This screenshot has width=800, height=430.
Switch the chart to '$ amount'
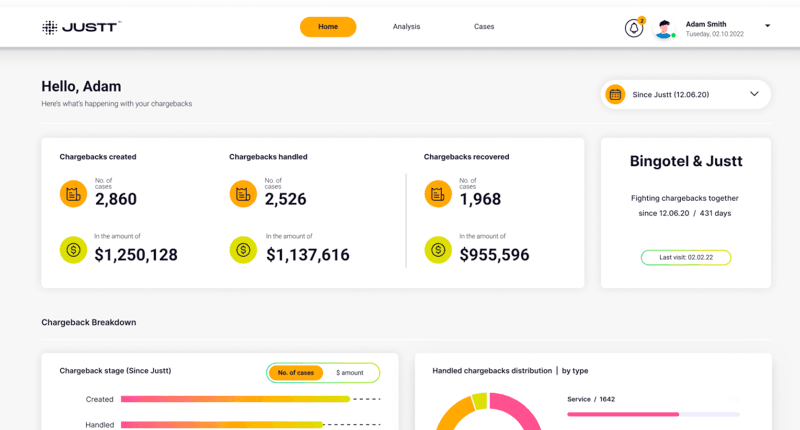350,373
